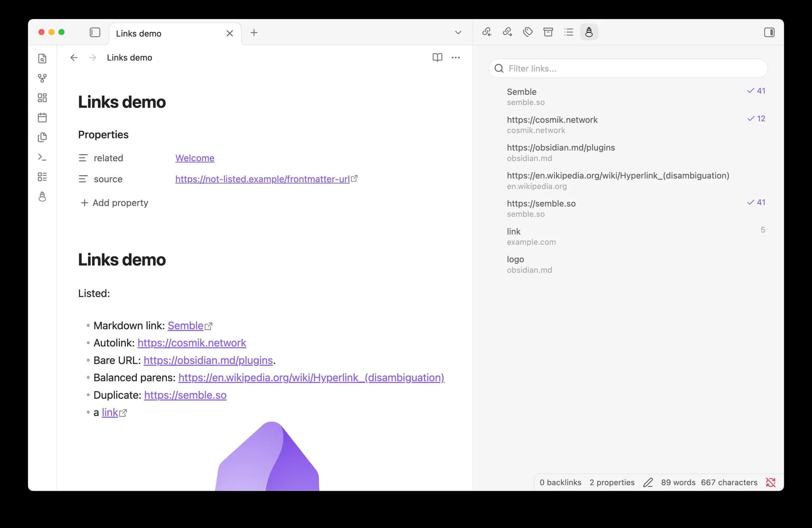
Task: Open the Welcome link in related property
Action: tap(195, 158)
